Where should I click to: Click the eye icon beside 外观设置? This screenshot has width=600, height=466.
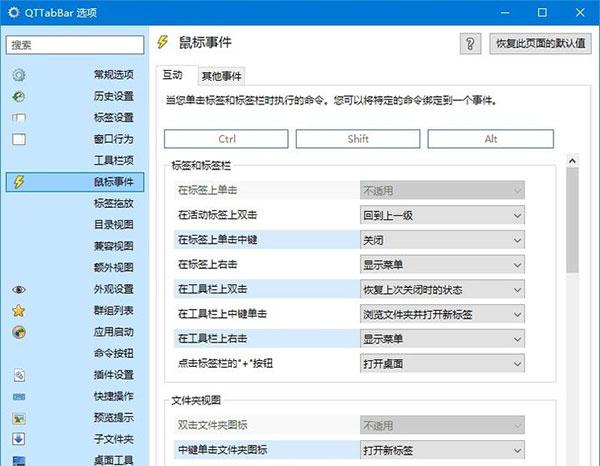19,290
